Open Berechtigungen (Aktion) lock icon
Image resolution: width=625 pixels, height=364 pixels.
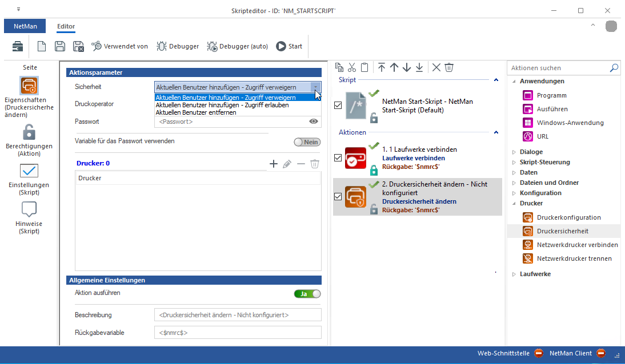[x=30, y=132]
